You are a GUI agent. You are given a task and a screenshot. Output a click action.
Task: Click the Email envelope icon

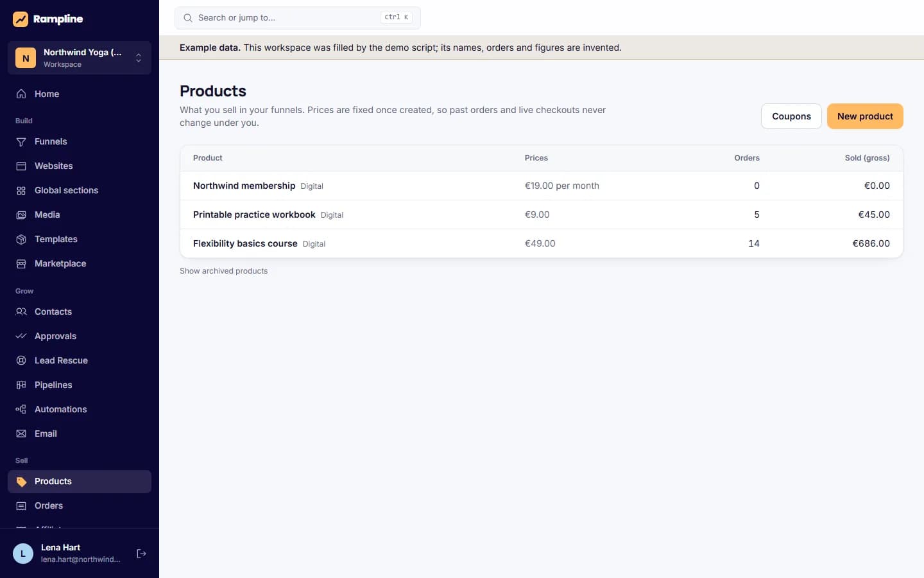pos(21,433)
